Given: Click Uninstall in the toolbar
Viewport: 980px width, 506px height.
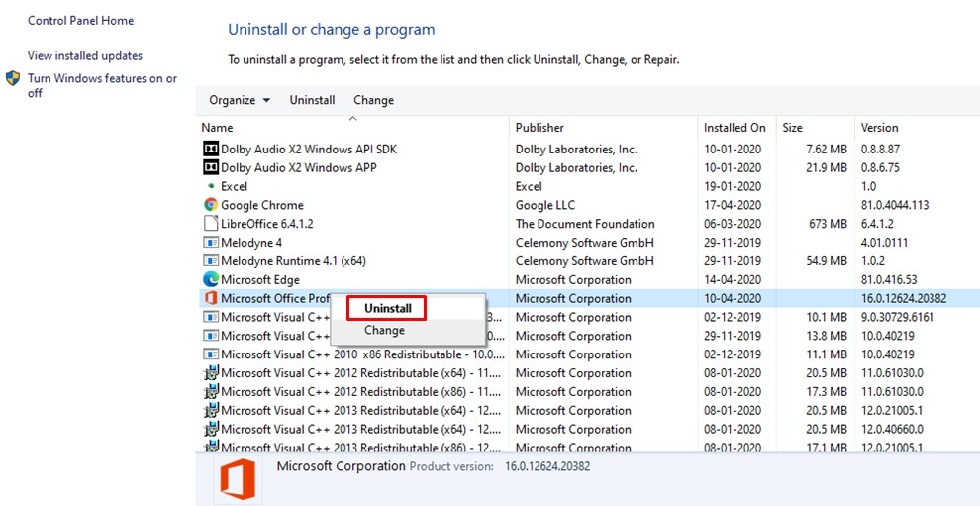Looking at the screenshot, I should [312, 100].
